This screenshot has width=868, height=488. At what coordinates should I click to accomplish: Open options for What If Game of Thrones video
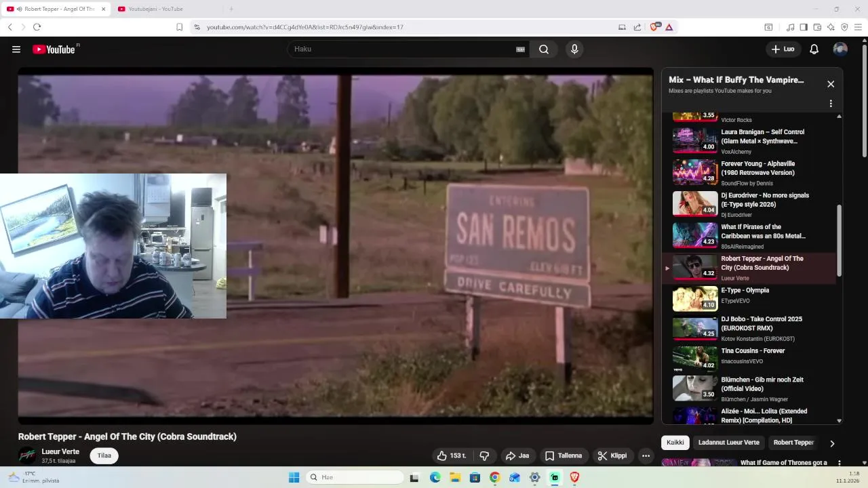[839, 463]
